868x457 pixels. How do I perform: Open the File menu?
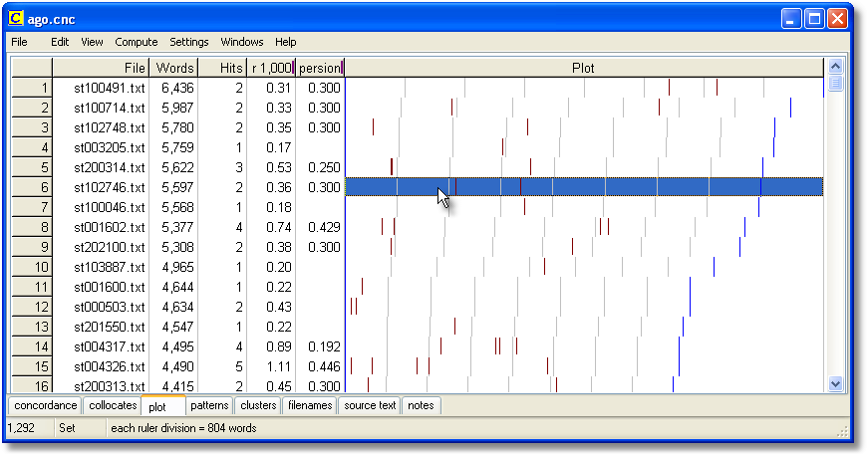point(19,42)
